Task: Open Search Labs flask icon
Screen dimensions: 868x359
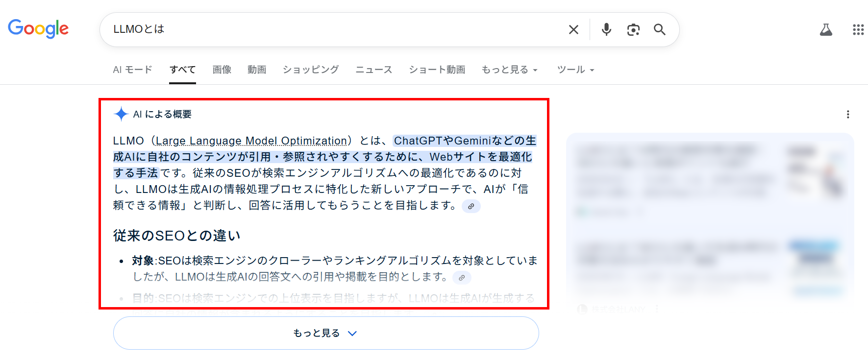Action: coord(826,30)
